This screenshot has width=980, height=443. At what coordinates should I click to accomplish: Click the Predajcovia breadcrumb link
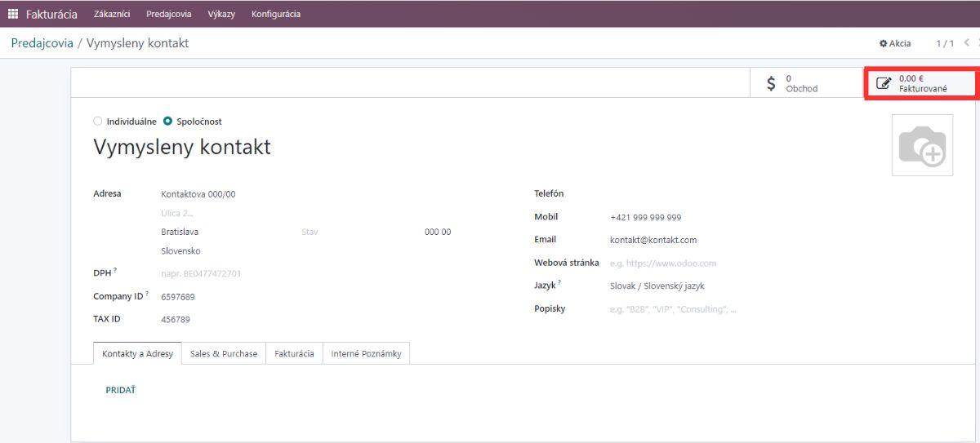[x=42, y=43]
